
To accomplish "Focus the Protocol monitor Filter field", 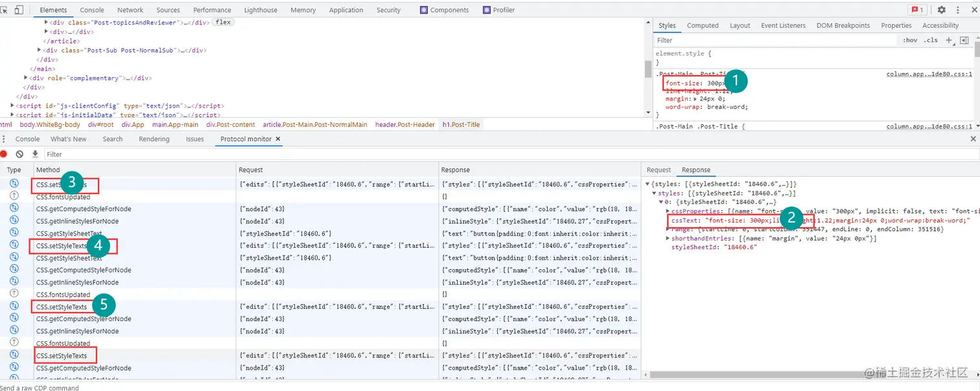I will coord(511,154).
